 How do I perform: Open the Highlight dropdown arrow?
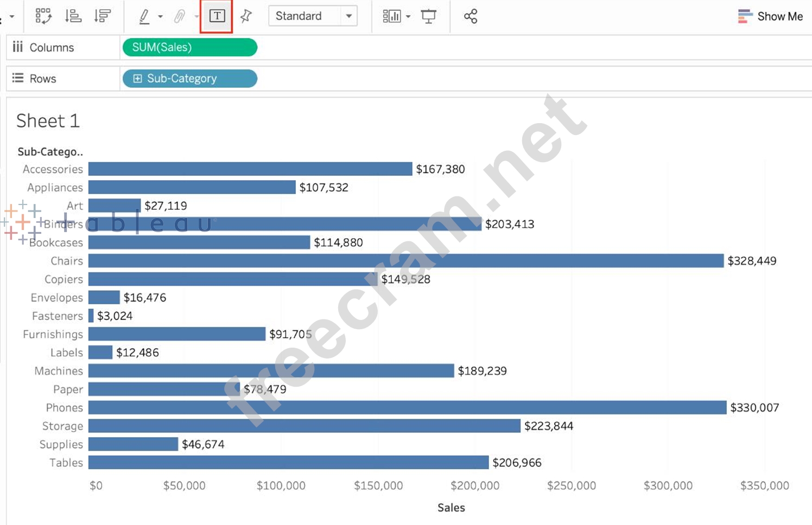160,17
